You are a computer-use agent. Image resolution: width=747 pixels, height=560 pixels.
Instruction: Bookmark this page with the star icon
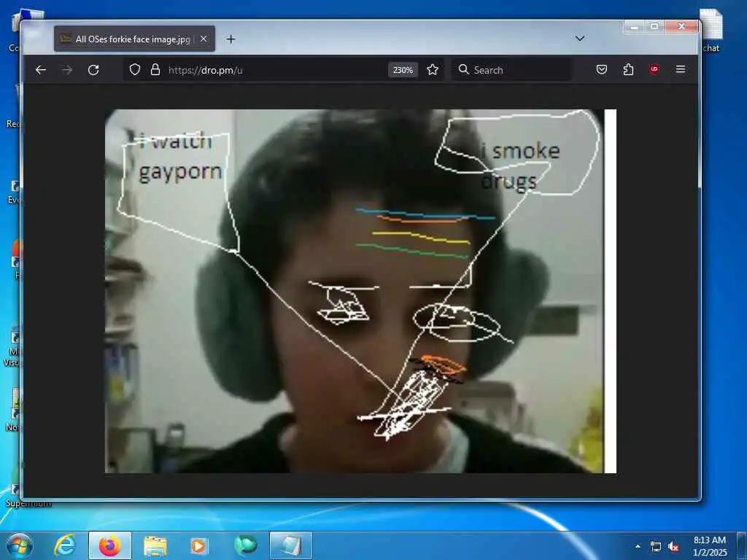point(433,70)
